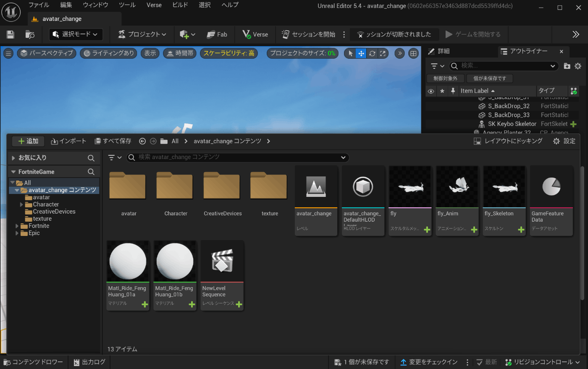Open the リビジョンコントロール dropdown
The height and width of the screenshot is (369, 588).
pyautogui.click(x=542, y=362)
